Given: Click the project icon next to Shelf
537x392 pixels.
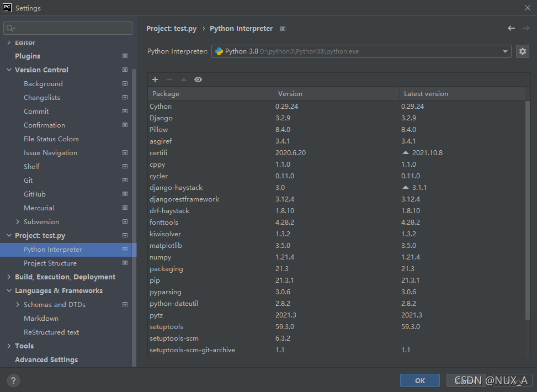Looking at the screenshot, I should point(125,166).
